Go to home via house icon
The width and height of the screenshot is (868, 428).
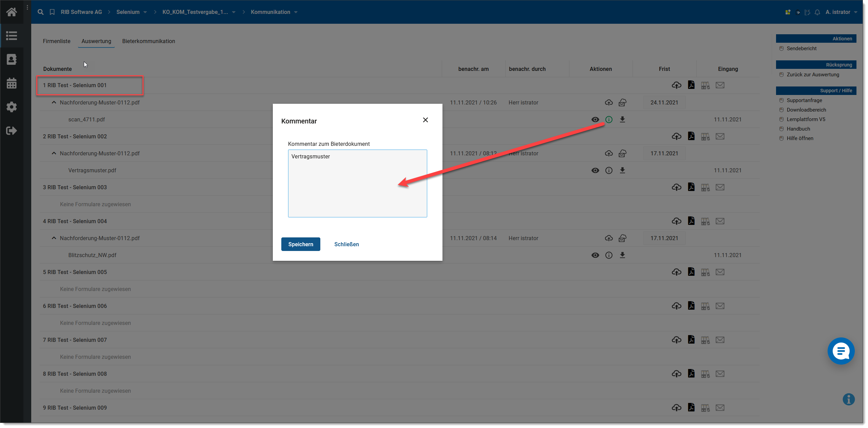coord(12,12)
